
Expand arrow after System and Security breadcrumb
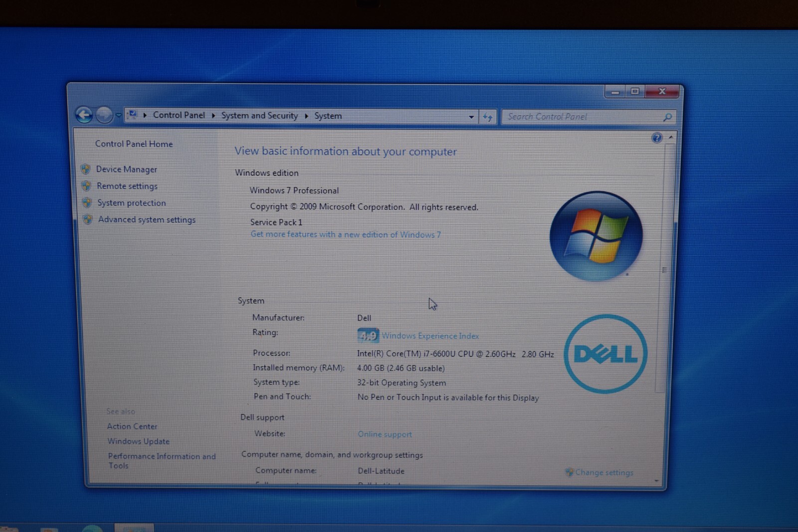click(x=306, y=116)
